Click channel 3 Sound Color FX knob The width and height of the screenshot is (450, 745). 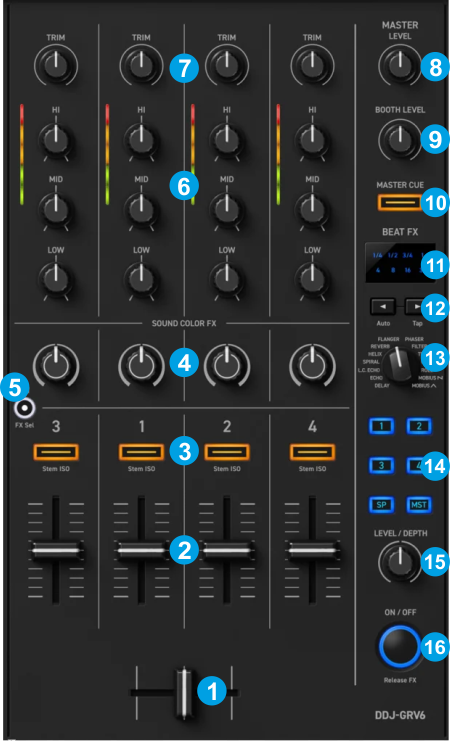point(56,366)
